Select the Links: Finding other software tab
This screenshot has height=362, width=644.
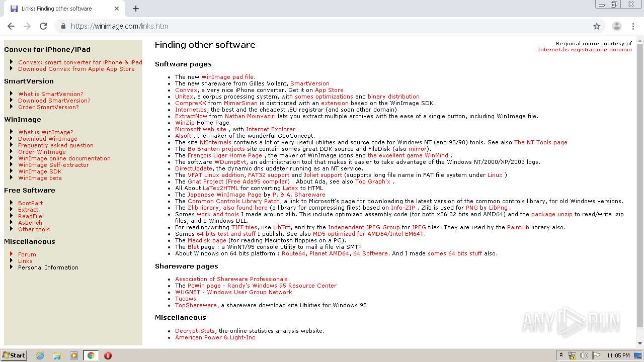coord(64,9)
